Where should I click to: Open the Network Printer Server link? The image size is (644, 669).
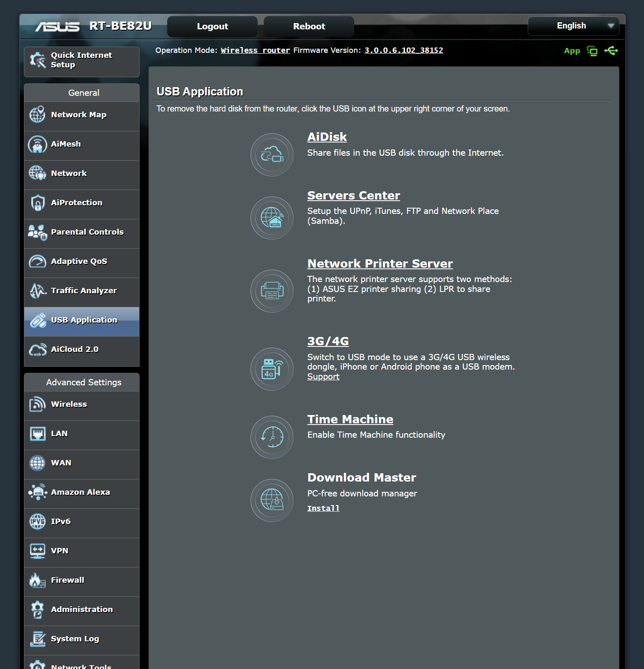point(380,263)
